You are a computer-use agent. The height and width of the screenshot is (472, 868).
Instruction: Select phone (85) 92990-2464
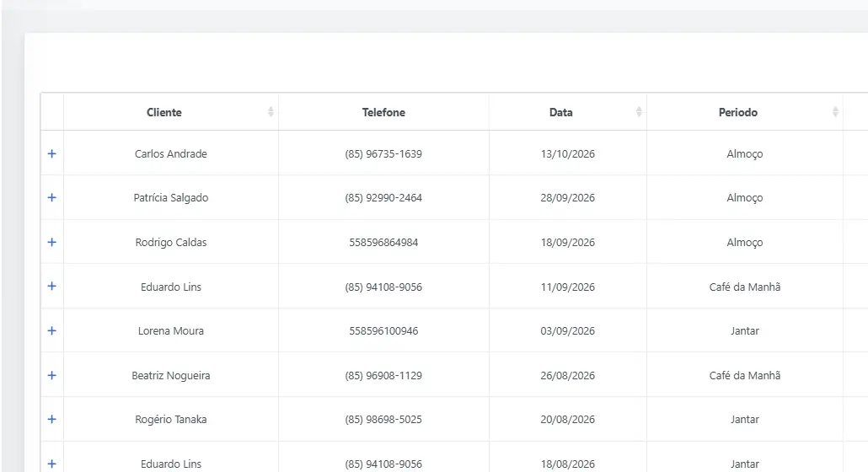point(383,197)
